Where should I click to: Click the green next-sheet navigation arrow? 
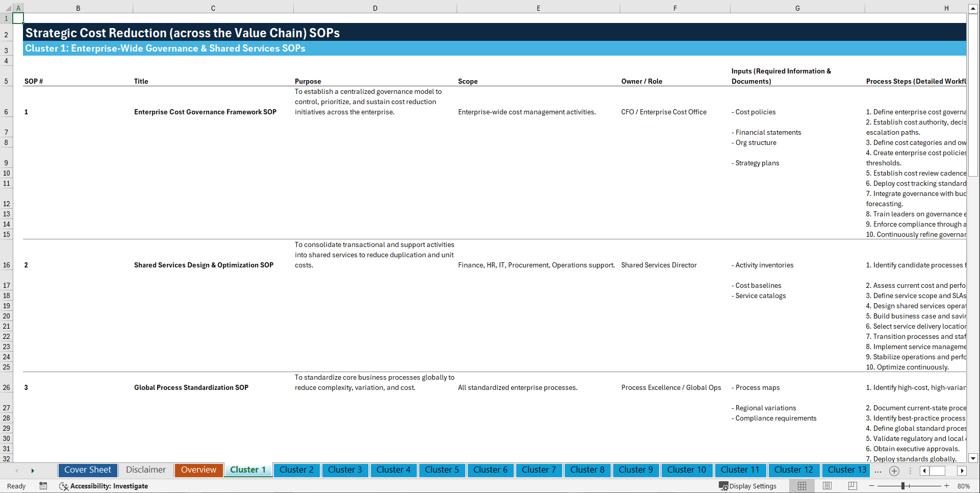tap(33, 471)
